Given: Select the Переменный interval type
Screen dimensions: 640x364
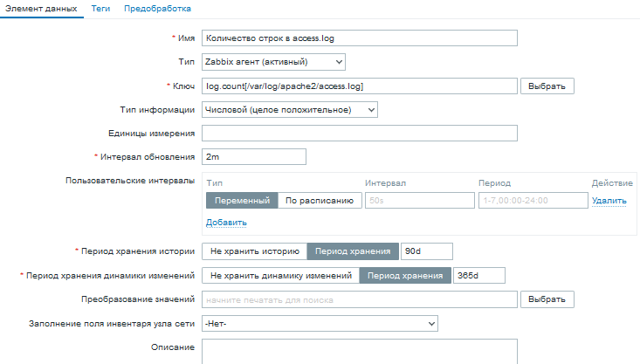Looking at the screenshot, I should click(x=242, y=201).
